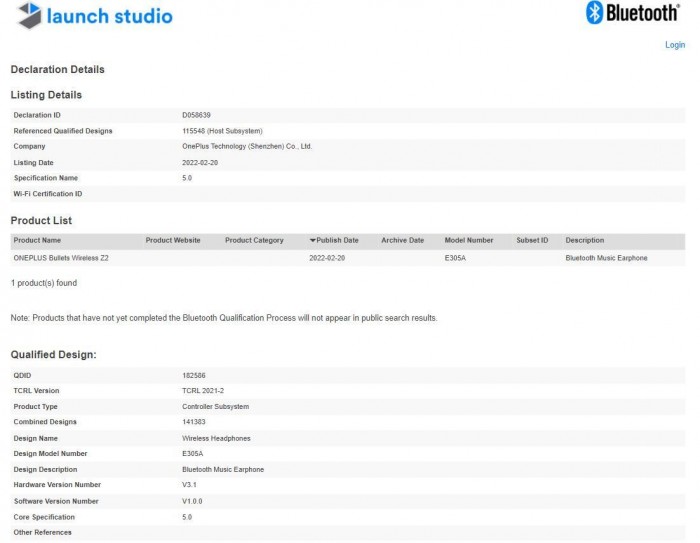The width and height of the screenshot is (700, 543).
Task: Select the Archive Date column header
Action: point(402,240)
